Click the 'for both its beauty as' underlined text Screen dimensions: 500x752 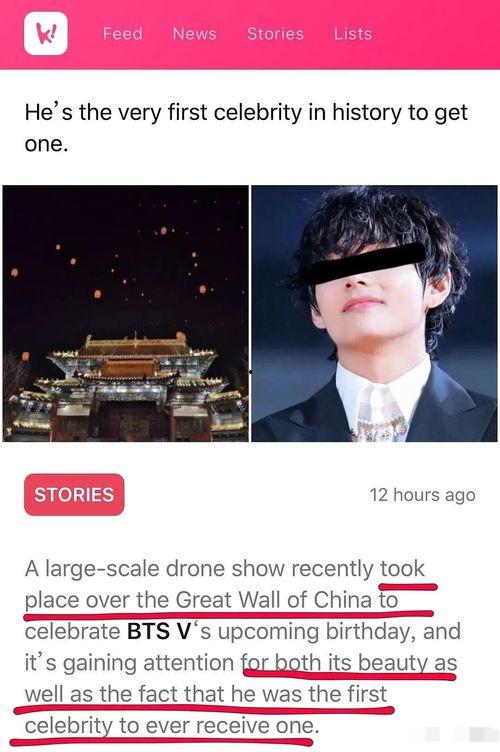point(349,663)
